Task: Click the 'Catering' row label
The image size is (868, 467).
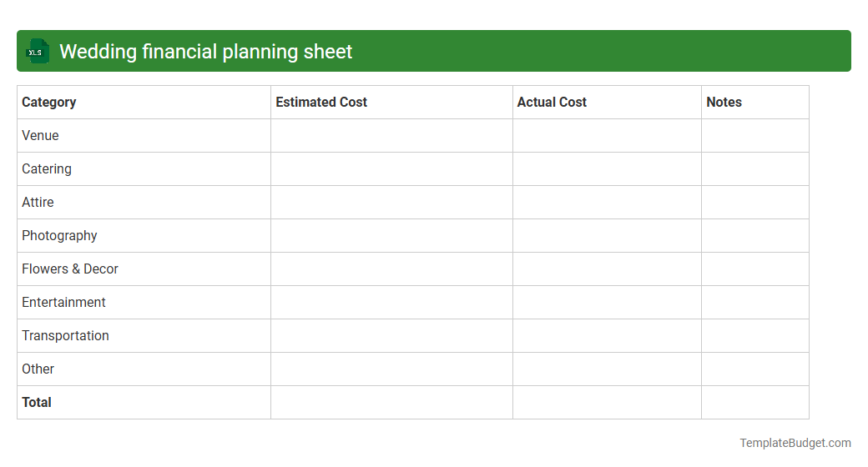Action: [47, 168]
